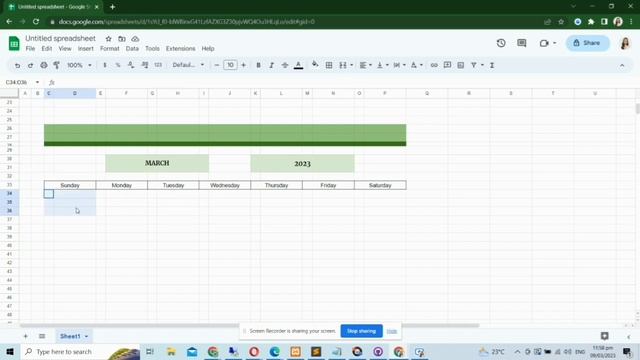Open the Format menu
Screen dimensions: 640x360
pyautogui.click(x=110, y=49)
